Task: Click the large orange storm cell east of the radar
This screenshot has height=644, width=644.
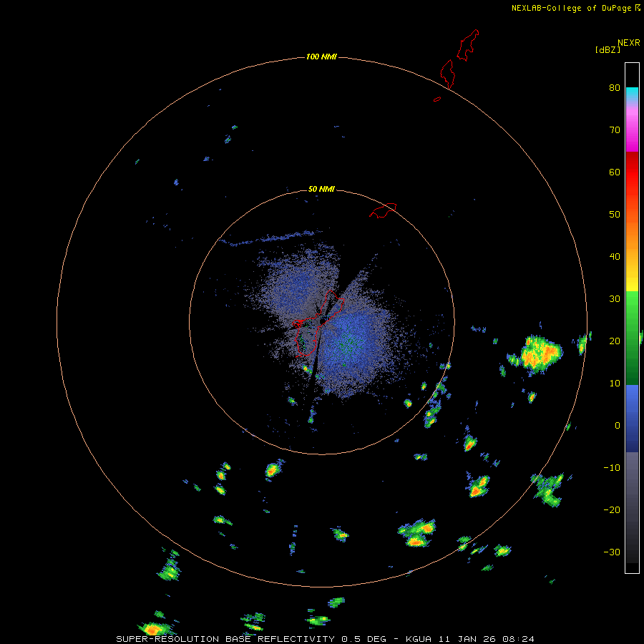Action: (541, 354)
